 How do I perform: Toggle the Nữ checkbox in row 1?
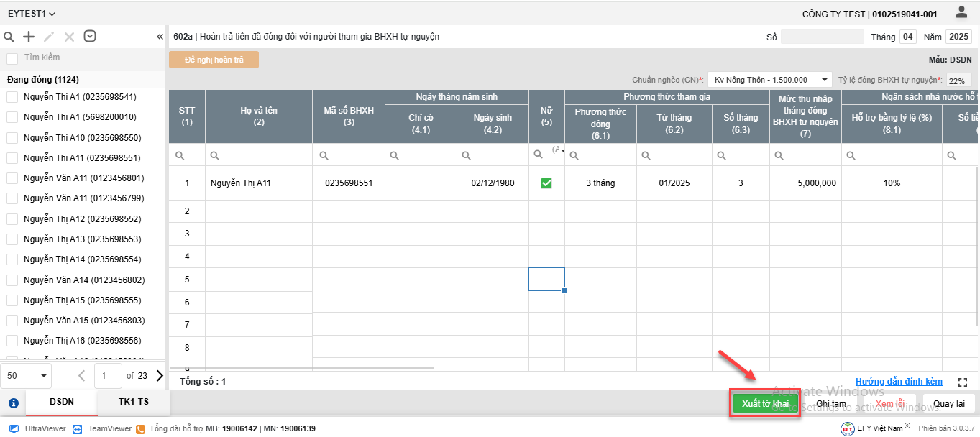coord(546,183)
